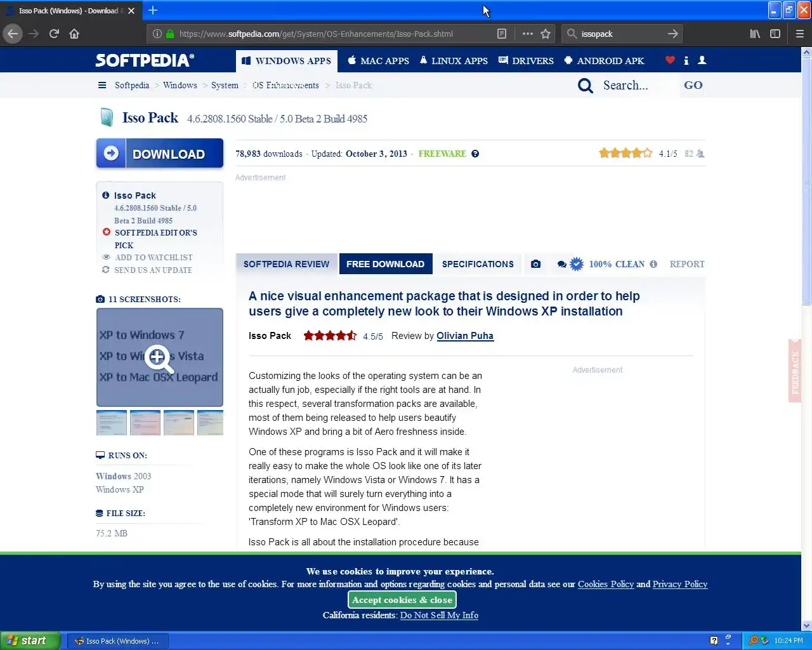
Task: Open the Library icon in Firefox toolbar
Action: pyautogui.click(x=755, y=34)
